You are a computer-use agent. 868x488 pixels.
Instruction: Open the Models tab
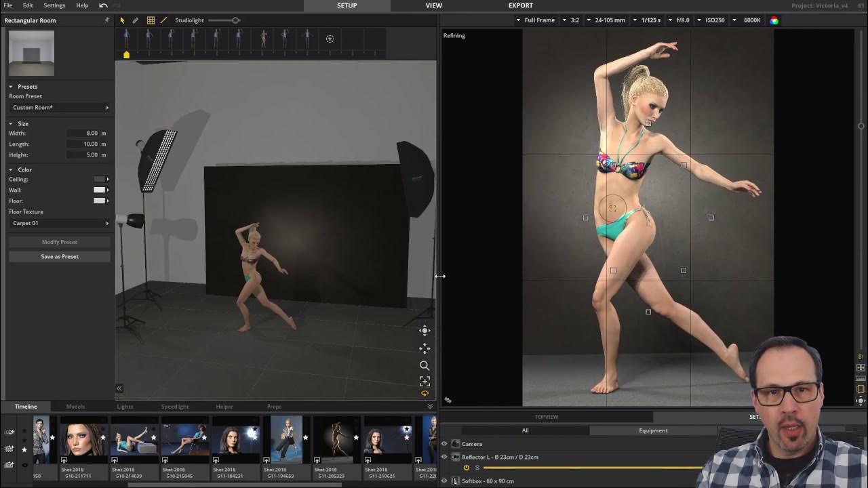[x=75, y=407]
